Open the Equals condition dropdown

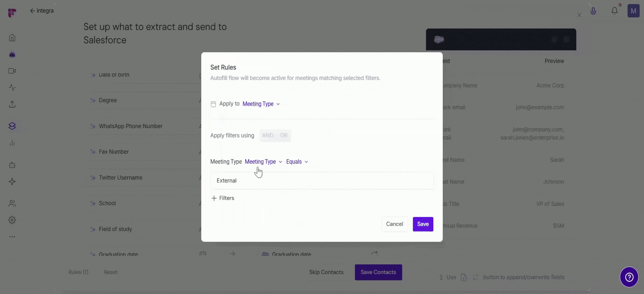point(297,162)
